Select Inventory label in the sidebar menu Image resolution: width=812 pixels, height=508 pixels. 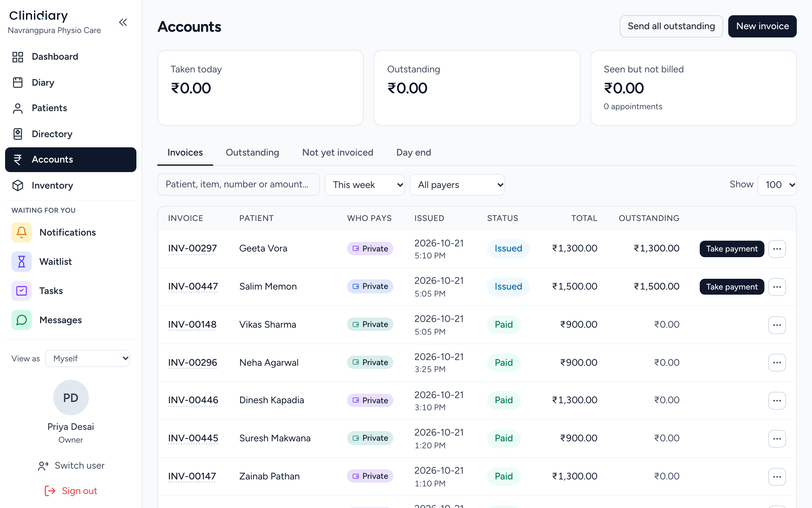click(52, 185)
